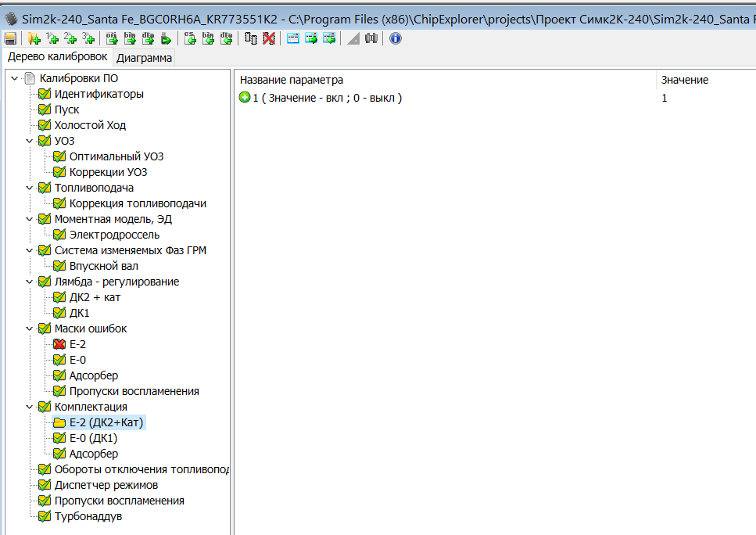756x535 pixels.
Task: Collapse the Маски ошибок tree branch
Action: click(30, 329)
